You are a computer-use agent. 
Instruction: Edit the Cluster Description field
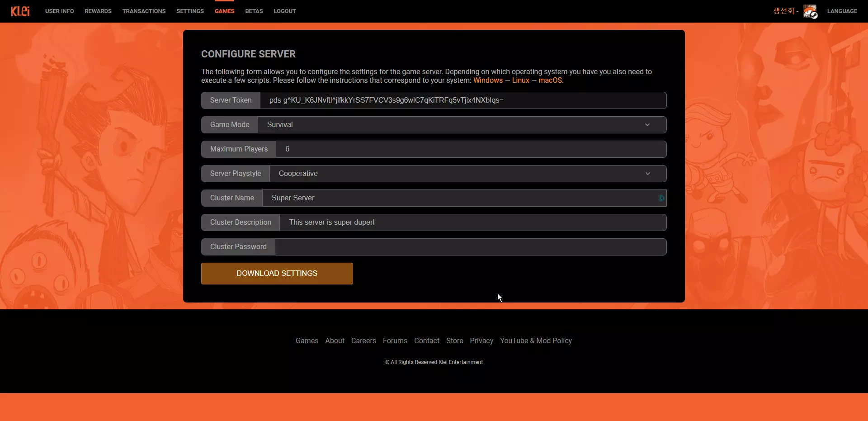point(473,222)
